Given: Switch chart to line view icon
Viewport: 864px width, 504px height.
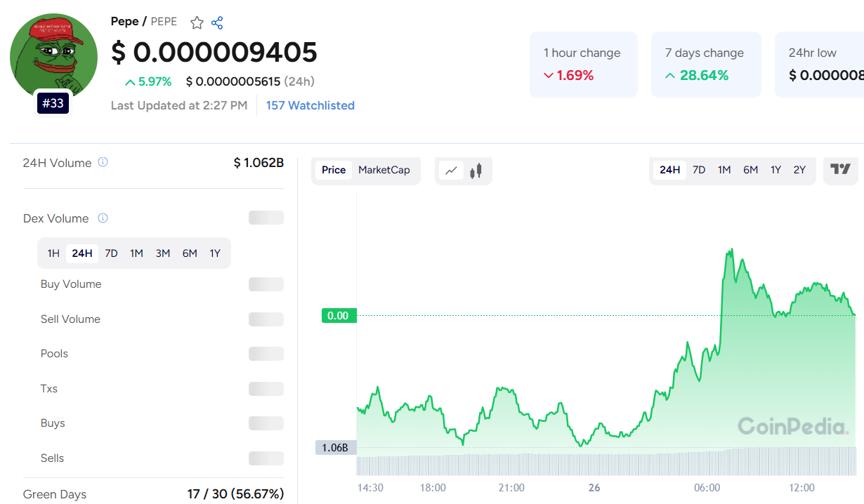Looking at the screenshot, I should tap(451, 170).
